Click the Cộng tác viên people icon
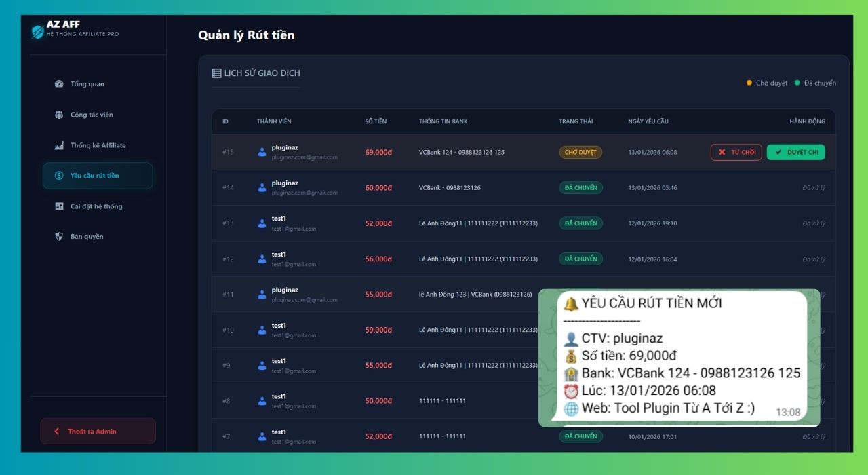868x475 pixels. [59, 115]
